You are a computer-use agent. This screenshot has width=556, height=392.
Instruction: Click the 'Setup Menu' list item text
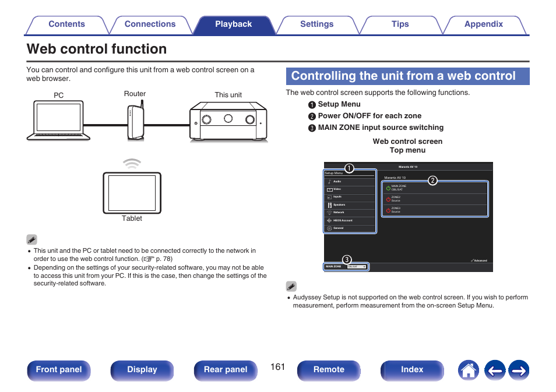coord(339,104)
